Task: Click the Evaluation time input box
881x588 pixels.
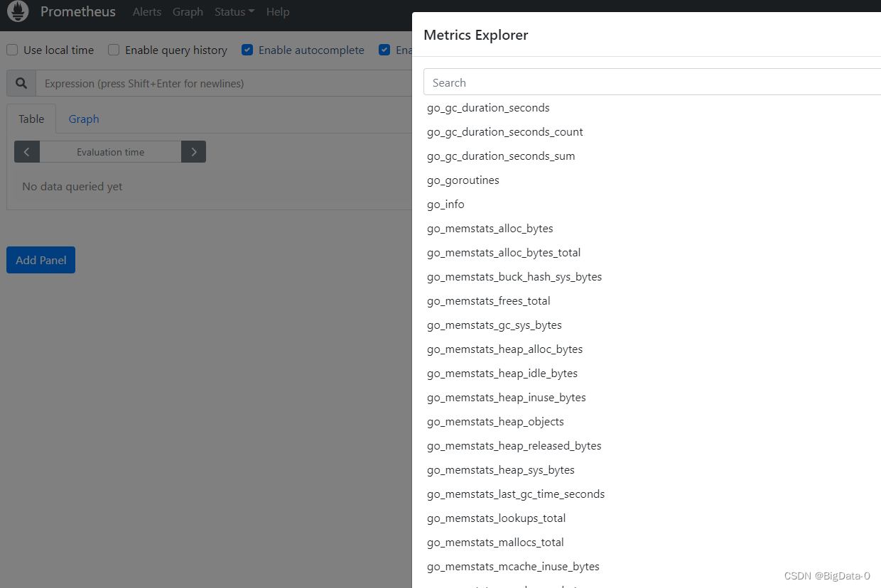Action: click(110, 152)
